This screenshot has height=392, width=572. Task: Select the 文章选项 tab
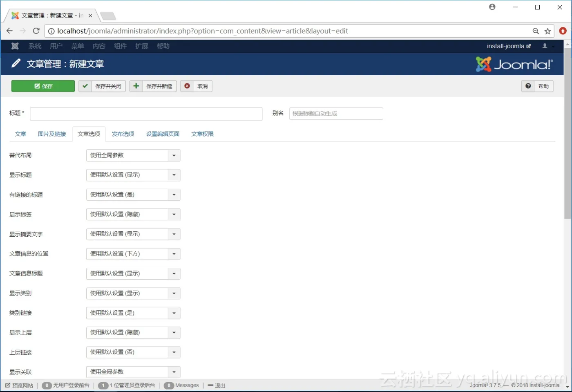(89, 134)
